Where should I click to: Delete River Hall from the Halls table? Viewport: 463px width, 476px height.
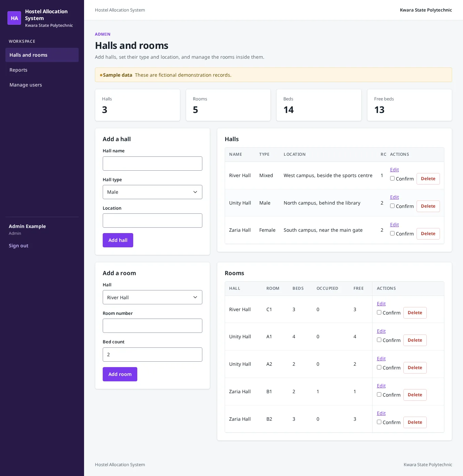point(428,179)
